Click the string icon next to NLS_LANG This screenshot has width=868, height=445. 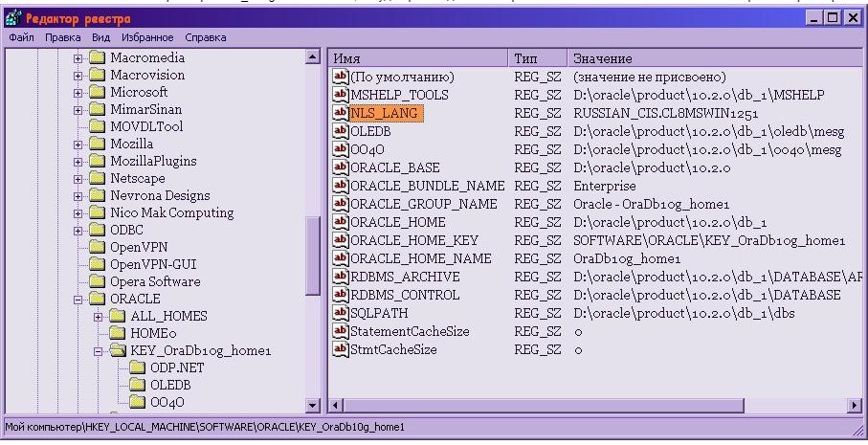(340, 113)
